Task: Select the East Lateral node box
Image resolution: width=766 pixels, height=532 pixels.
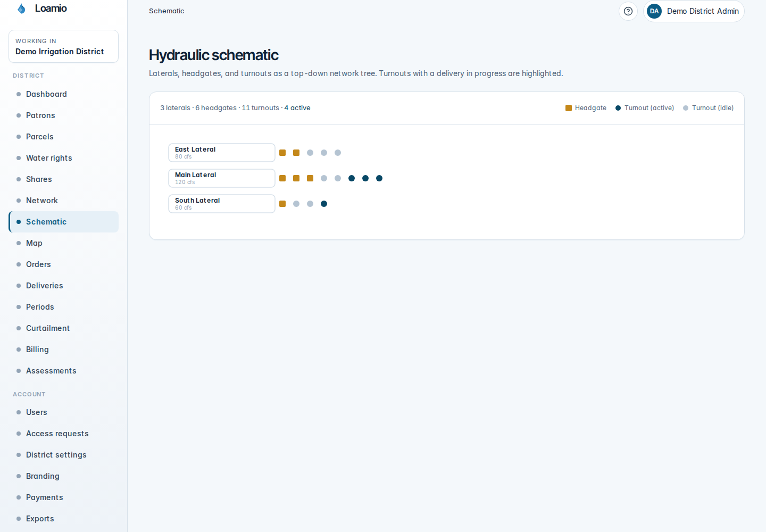Action: (x=222, y=153)
